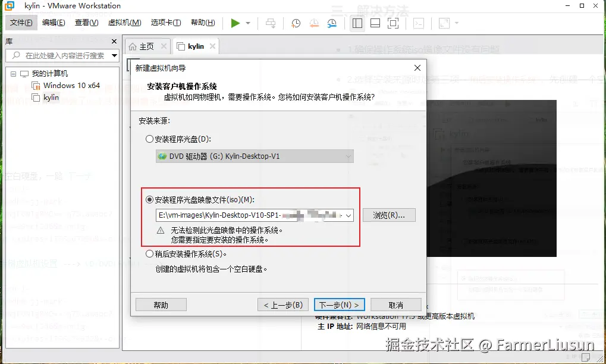Screen dimensions: 606x364
Task: Click the status bar icon at bottom right
Action: click(x=586, y=357)
